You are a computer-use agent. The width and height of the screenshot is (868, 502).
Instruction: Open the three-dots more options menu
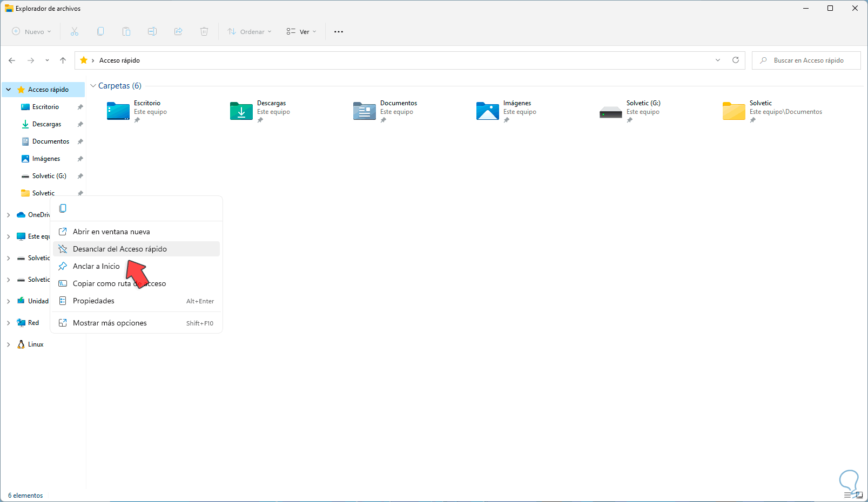click(x=339, y=32)
